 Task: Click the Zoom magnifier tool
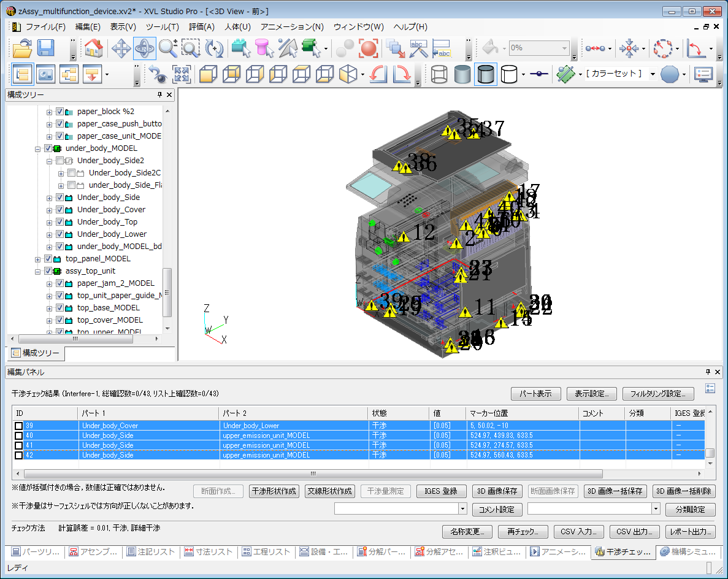pyautogui.click(x=167, y=48)
